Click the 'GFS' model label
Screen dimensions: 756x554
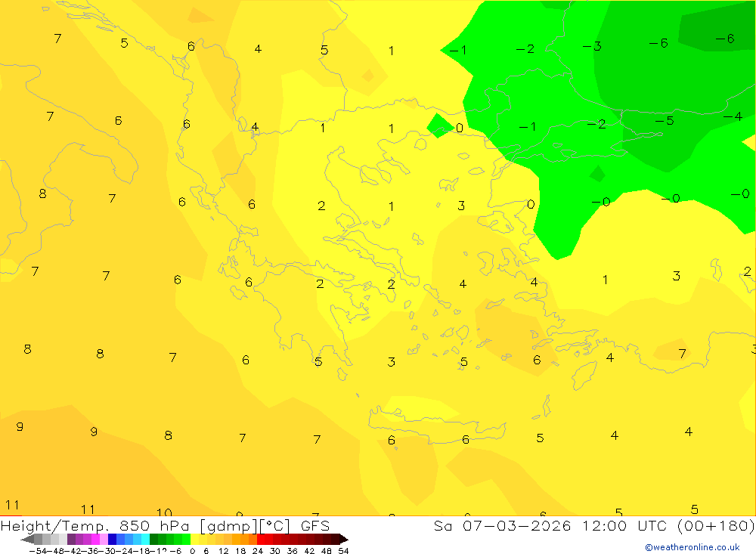pos(315,525)
